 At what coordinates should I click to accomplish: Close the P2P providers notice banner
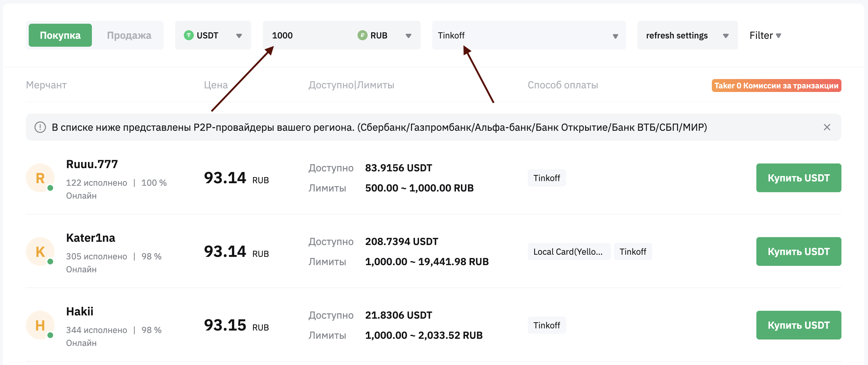pos(827,127)
